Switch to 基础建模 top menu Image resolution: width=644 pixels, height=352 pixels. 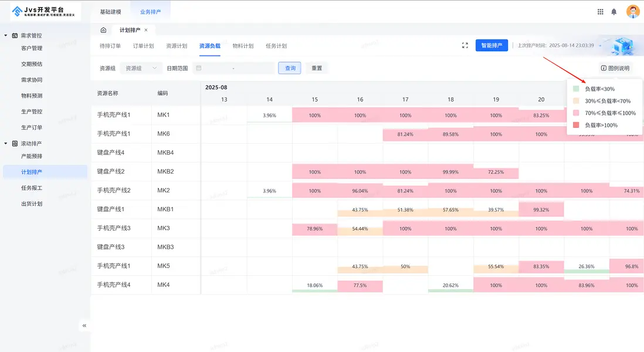click(110, 12)
